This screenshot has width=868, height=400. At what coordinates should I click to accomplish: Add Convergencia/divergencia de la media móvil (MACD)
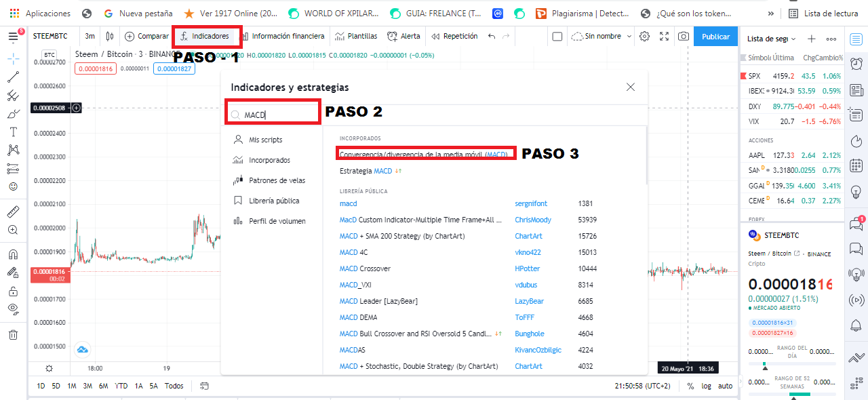point(424,155)
